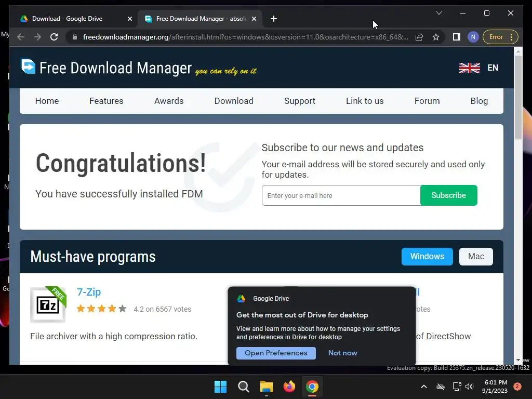Open the N profile avatar

pyautogui.click(x=473, y=37)
